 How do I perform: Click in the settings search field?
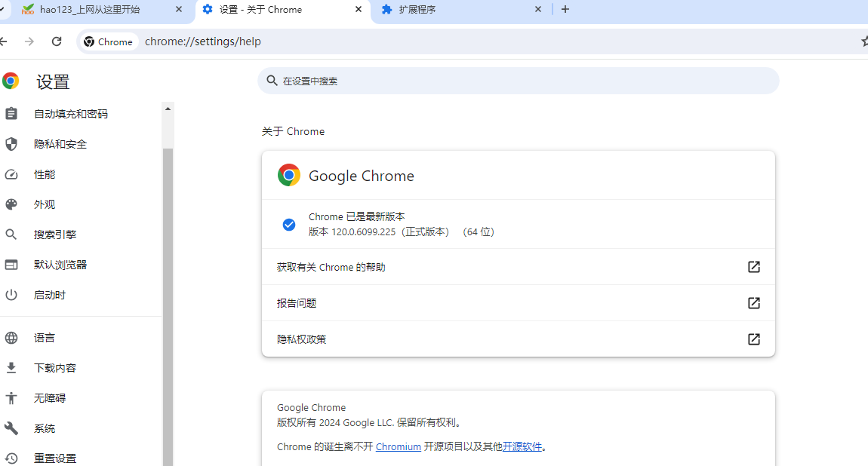click(x=519, y=80)
